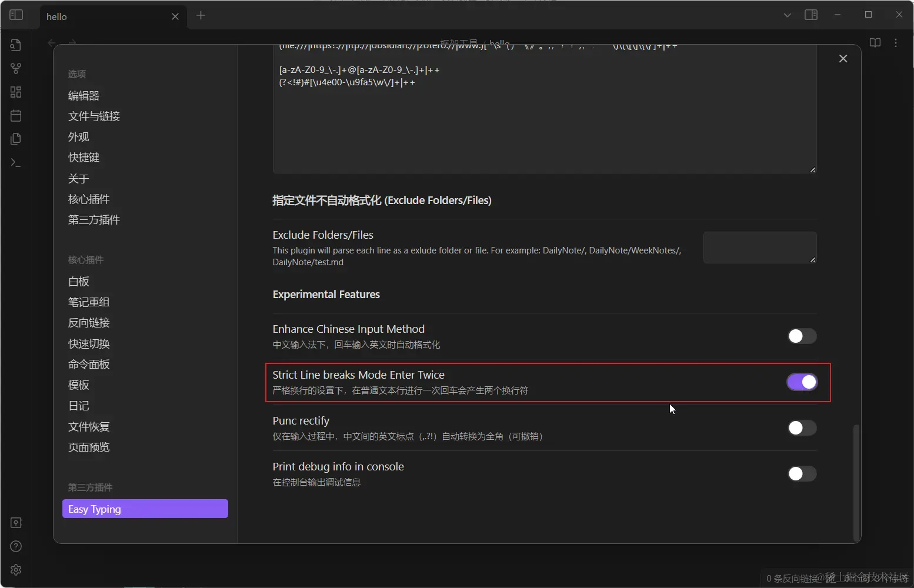Click inside the regex rules text area
Screen dimensions: 914x588
point(545,109)
